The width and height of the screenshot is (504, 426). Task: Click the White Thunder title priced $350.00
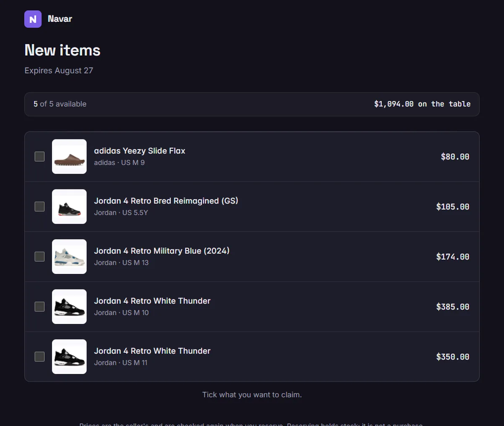(x=152, y=351)
